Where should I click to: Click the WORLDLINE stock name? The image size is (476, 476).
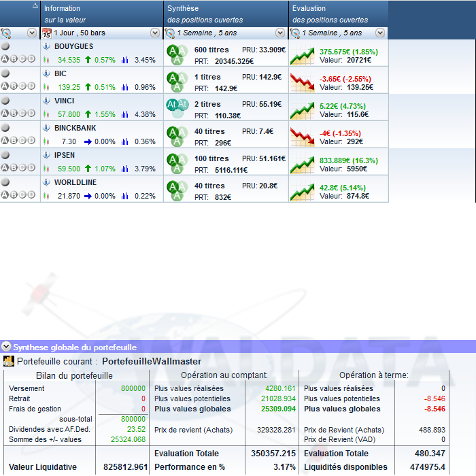point(75,182)
